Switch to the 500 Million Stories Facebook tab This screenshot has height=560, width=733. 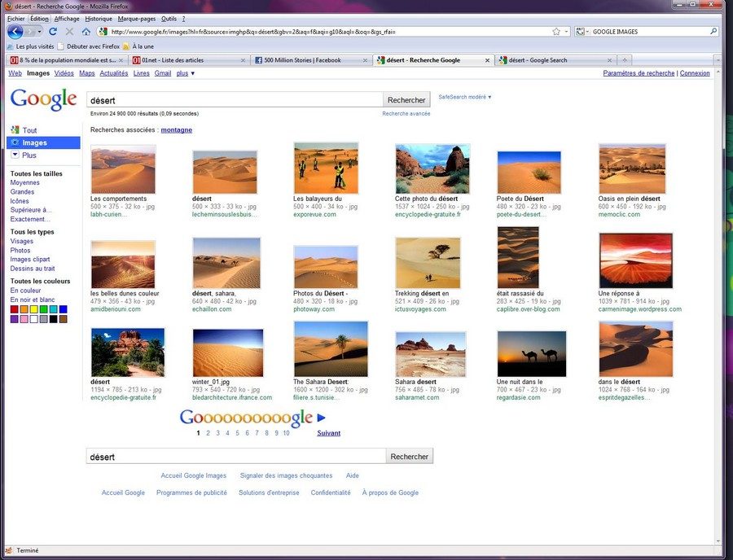click(x=309, y=60)
